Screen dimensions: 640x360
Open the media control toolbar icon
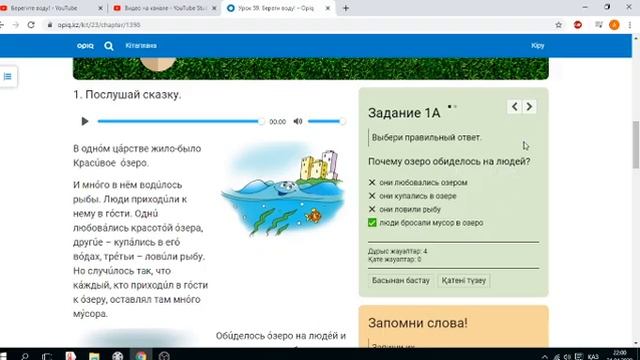[x=599, y=25]
